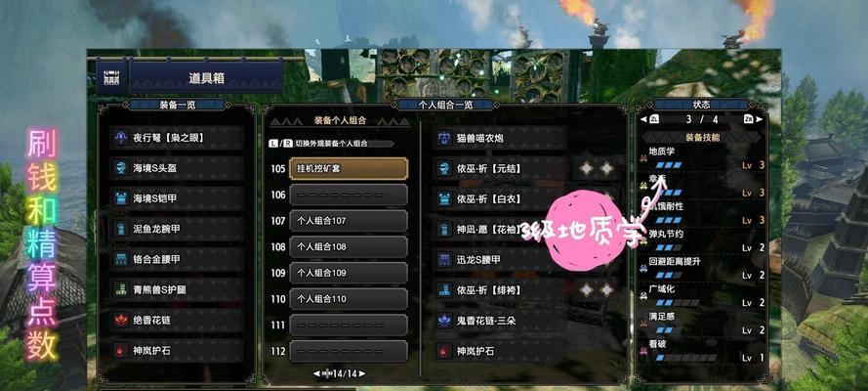Select the leg armor icon of 青熊兽S护腿

click(121, 289)
